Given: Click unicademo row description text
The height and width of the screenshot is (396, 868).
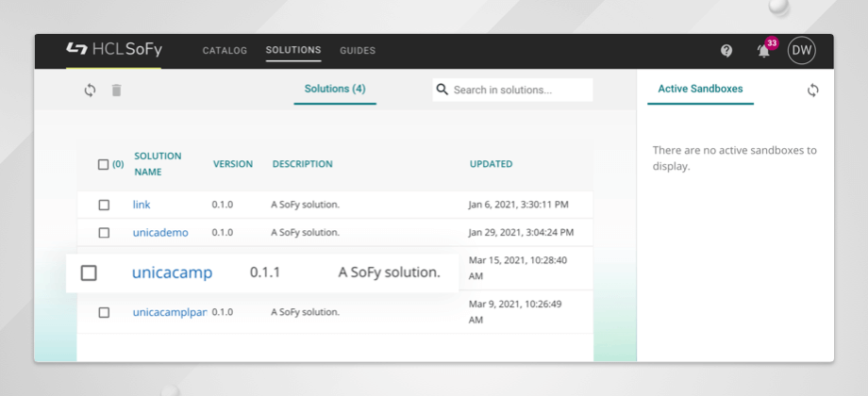Looking at the screenshot, I should (305, 232).
